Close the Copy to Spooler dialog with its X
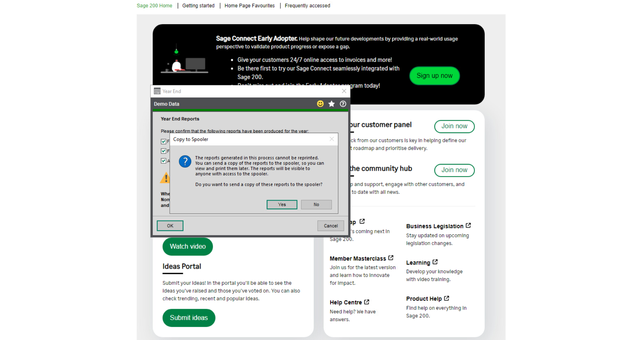 click(x=332, y=139)
